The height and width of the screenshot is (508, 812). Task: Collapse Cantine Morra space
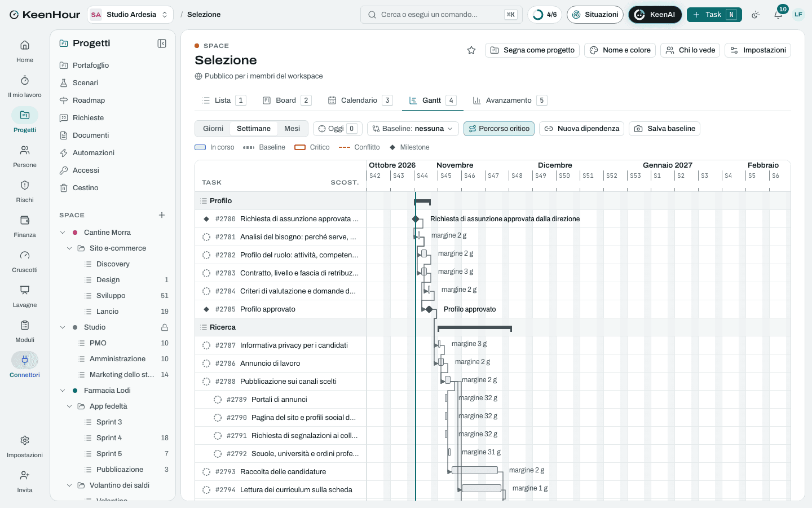[63, 233]
